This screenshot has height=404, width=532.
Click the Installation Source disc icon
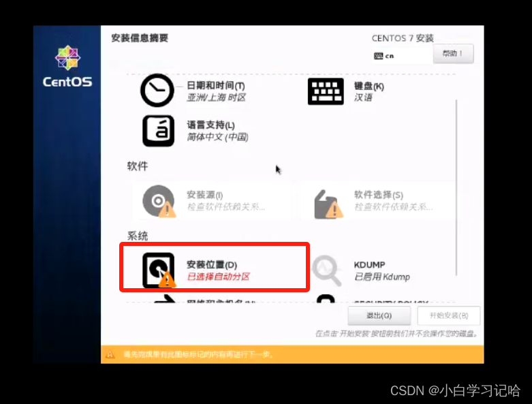(159, 201)
